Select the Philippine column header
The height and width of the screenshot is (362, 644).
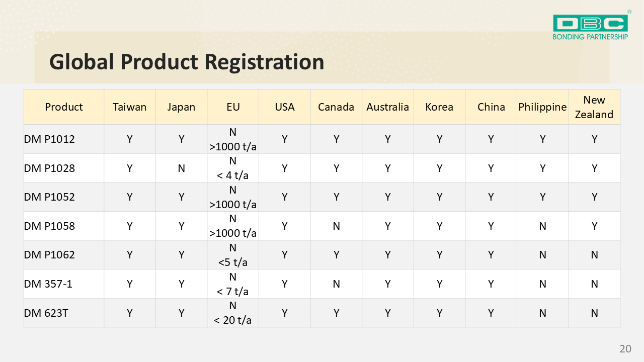(x=542, y=107)
